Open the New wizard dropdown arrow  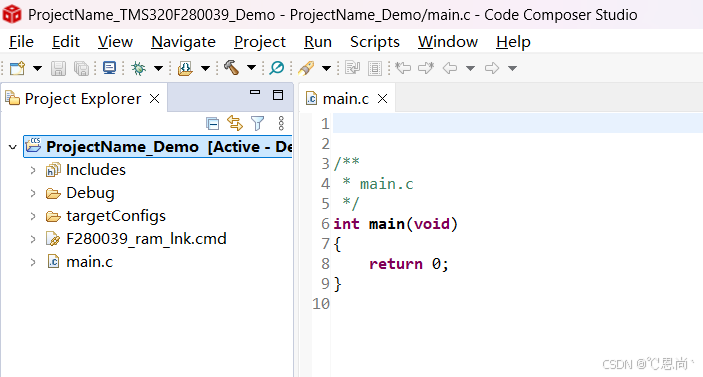[37, 69]
